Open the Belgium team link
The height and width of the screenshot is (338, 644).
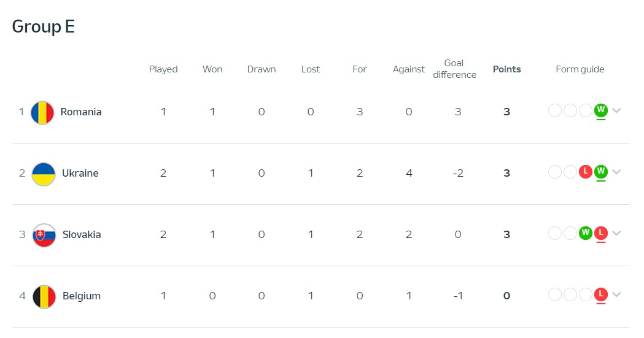point(81,296)
